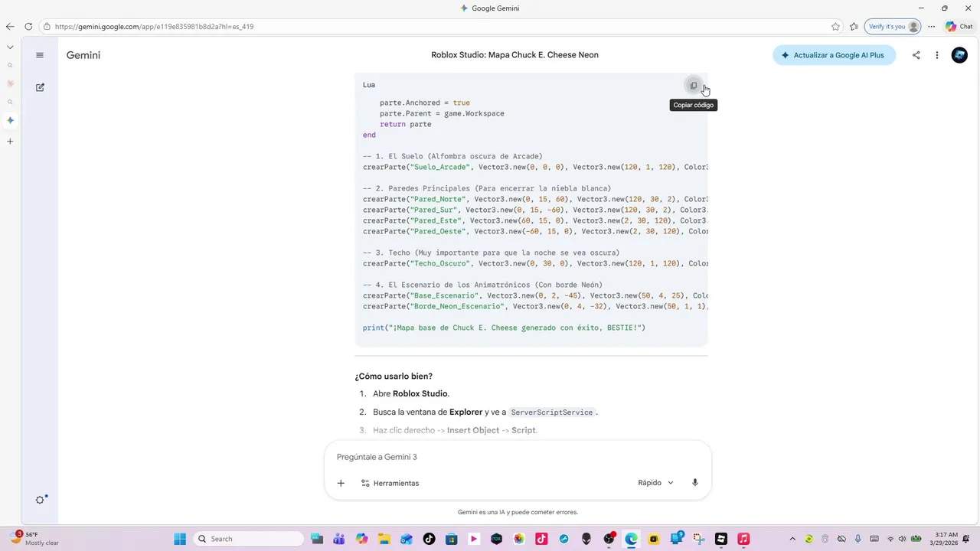Screen dimensions: 980x551
Task: Open Microsoft Edge from the taskbar
Action: pos(631,539)
